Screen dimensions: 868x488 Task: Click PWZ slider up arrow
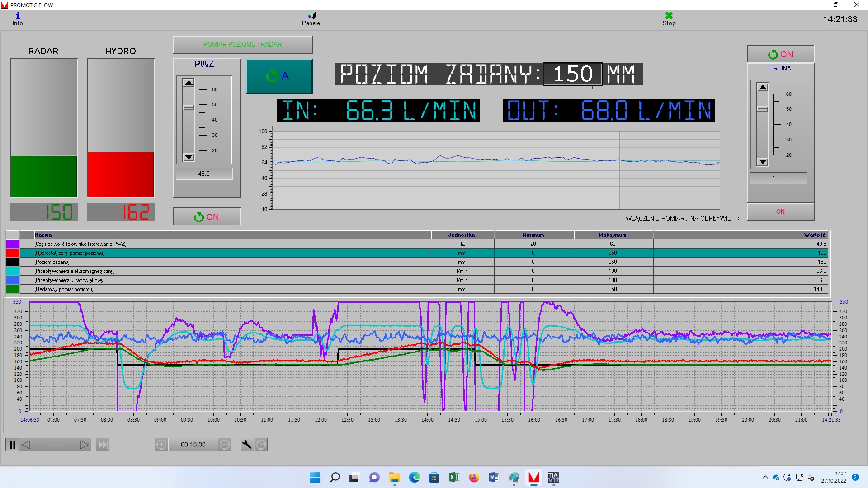click(189, 83)
